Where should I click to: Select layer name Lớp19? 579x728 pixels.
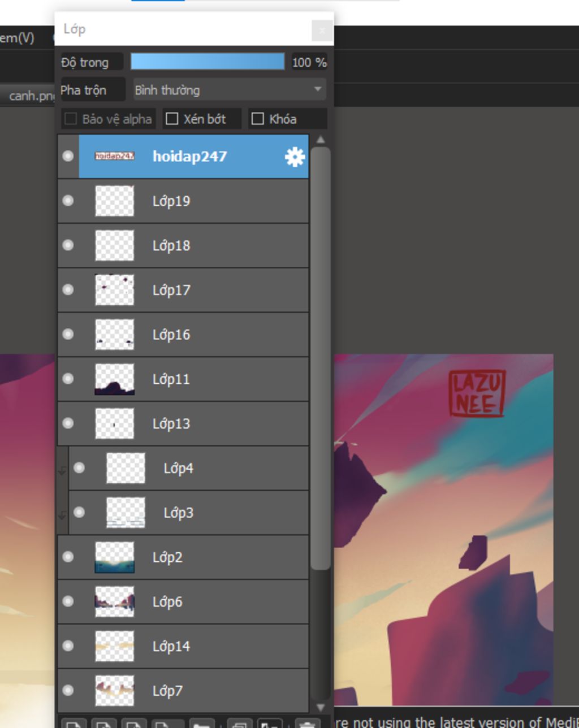coord(171,201)
